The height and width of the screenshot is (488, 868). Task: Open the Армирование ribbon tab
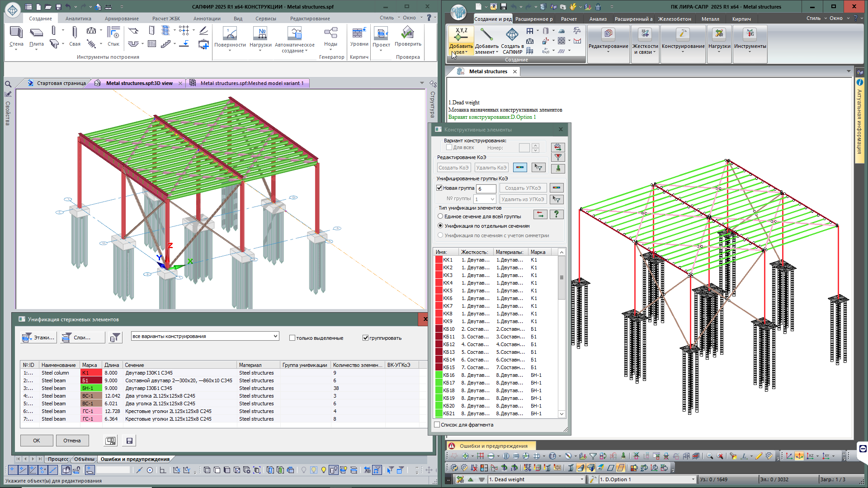(122, 19)
